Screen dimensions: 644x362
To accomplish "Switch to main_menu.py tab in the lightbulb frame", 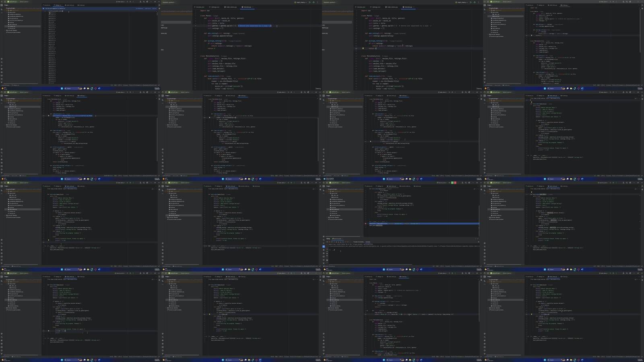I will [392, 7].
